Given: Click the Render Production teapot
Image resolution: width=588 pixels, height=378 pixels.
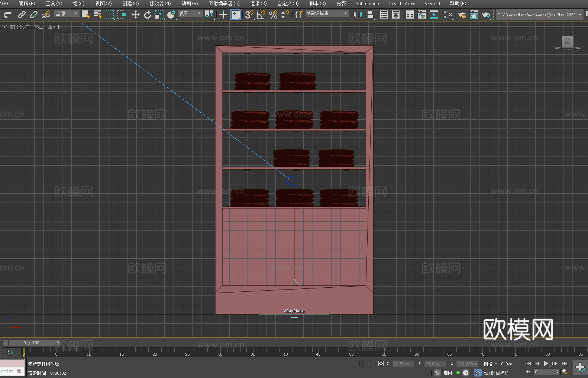Looking at the screenshot, I should (x=486, y=14).
